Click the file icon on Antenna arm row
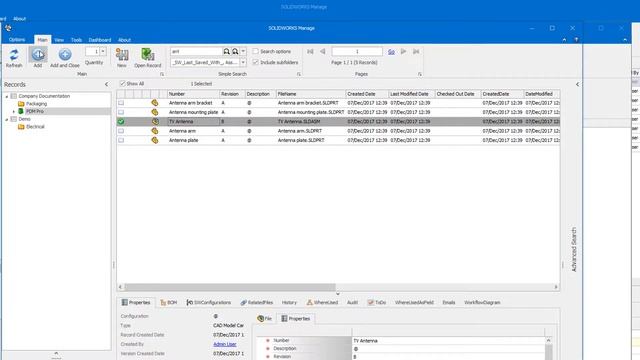 155,131
